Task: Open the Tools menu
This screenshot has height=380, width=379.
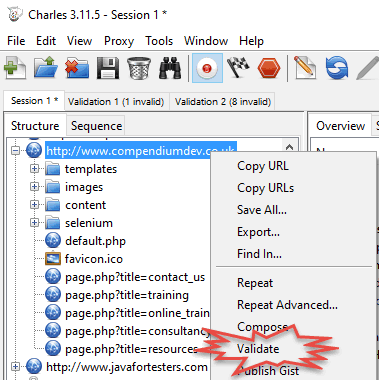Action: point(159,41)
